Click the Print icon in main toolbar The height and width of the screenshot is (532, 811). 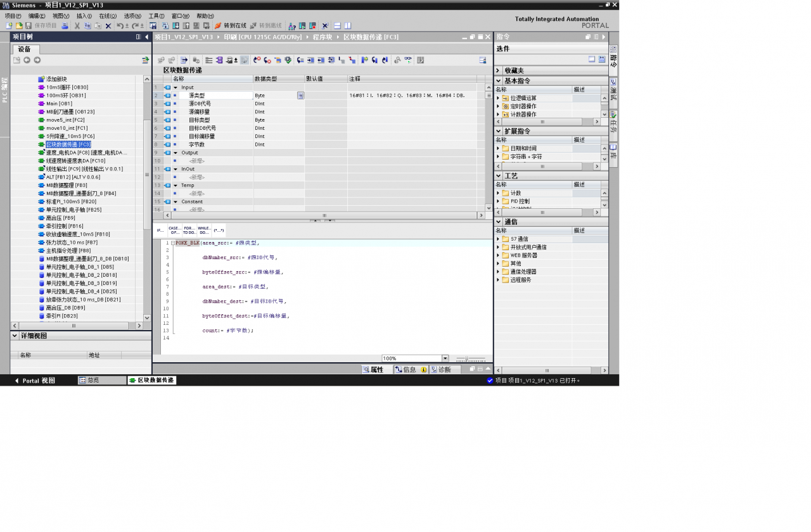pos(65,26)
